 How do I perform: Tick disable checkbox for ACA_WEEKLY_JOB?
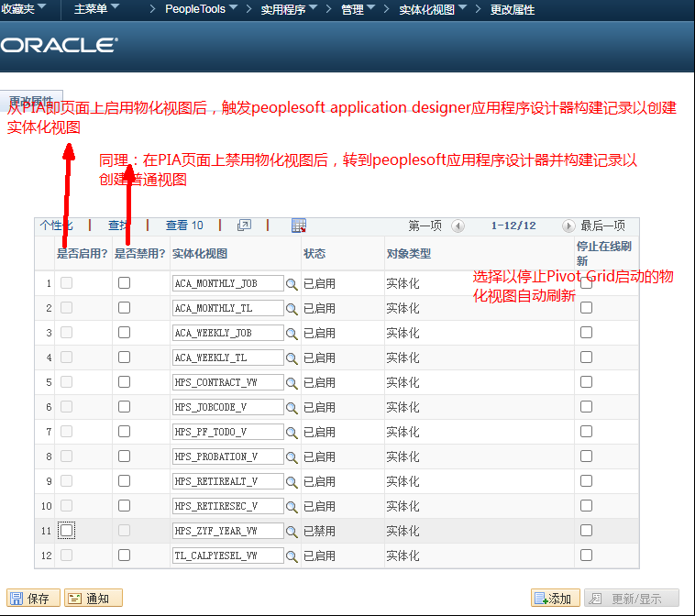point(124,333)
